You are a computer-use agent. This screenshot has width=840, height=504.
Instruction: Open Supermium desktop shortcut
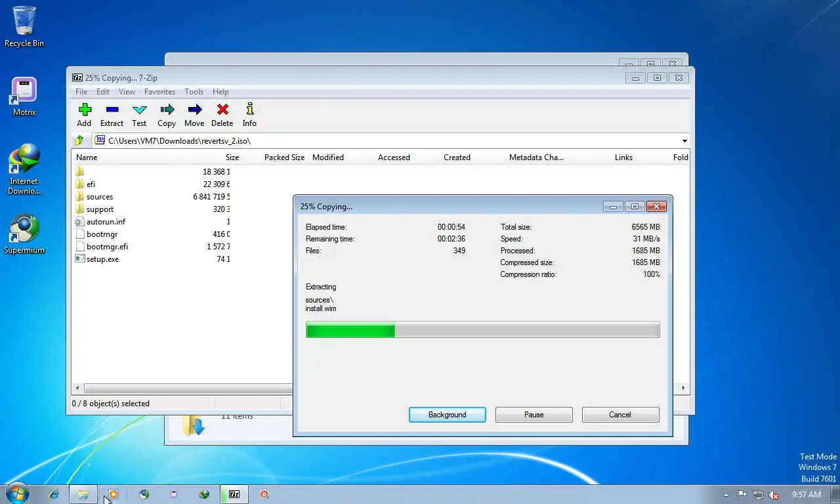click(24, 234)
